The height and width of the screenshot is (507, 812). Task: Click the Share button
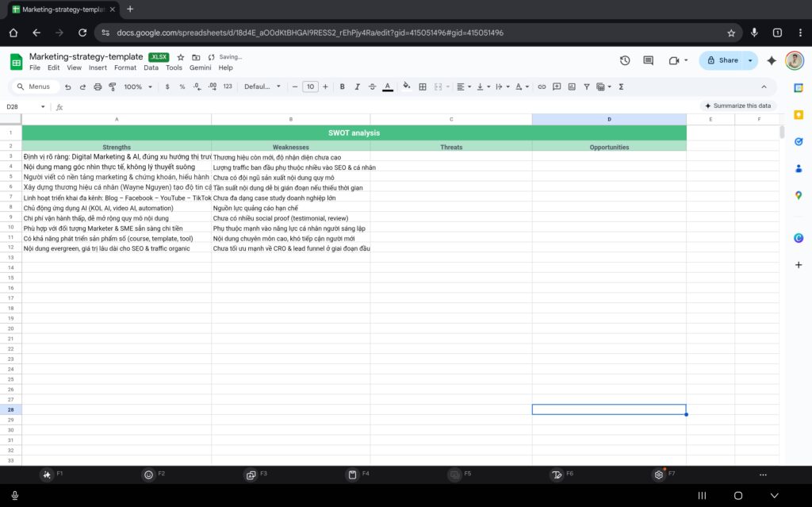click(x=722, y=60)
